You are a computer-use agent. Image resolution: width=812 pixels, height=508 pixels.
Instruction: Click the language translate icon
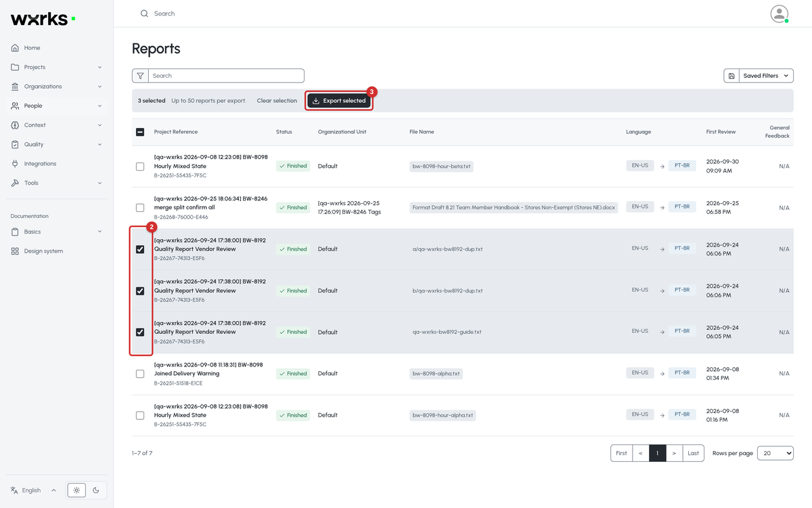pos(15,490)
